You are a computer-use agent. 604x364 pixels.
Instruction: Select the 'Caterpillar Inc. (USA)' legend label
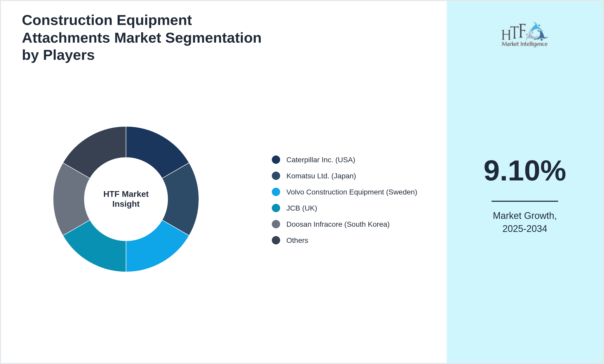click(x=321, y=160)
